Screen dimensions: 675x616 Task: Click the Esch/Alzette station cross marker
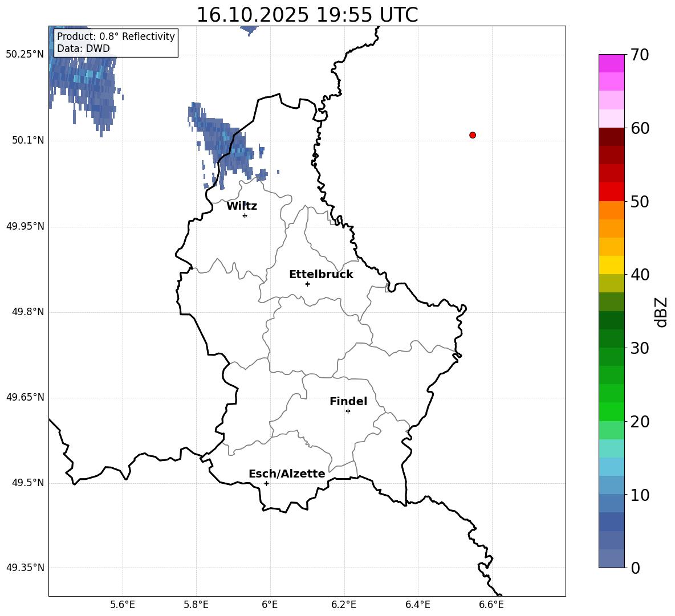click(x=266, y=483)
